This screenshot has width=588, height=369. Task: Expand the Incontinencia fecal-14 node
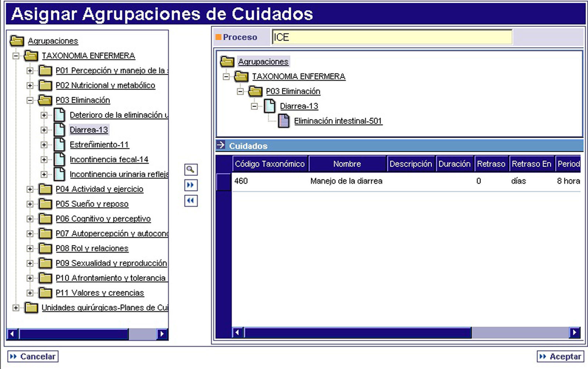pyautogui.click(x=44, y=160)
